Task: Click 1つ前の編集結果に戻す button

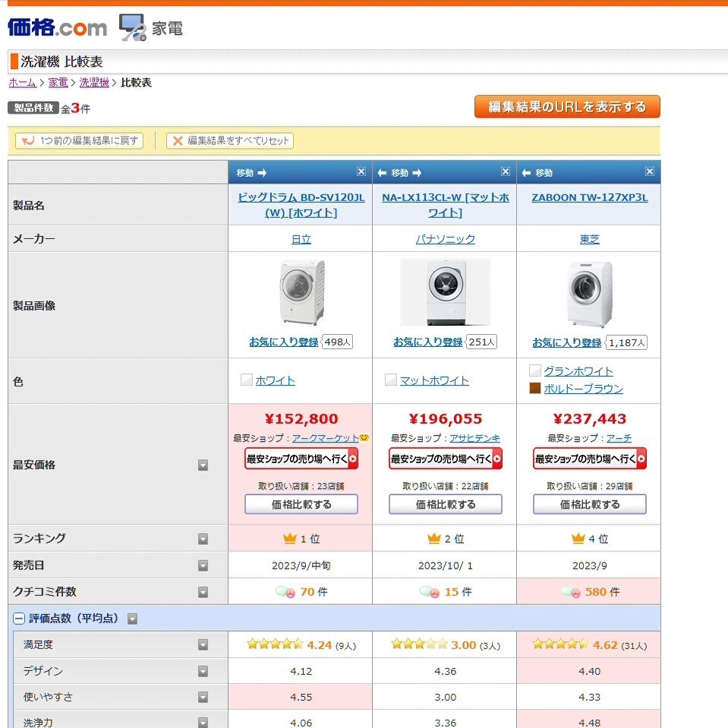Action: [80, 140]
